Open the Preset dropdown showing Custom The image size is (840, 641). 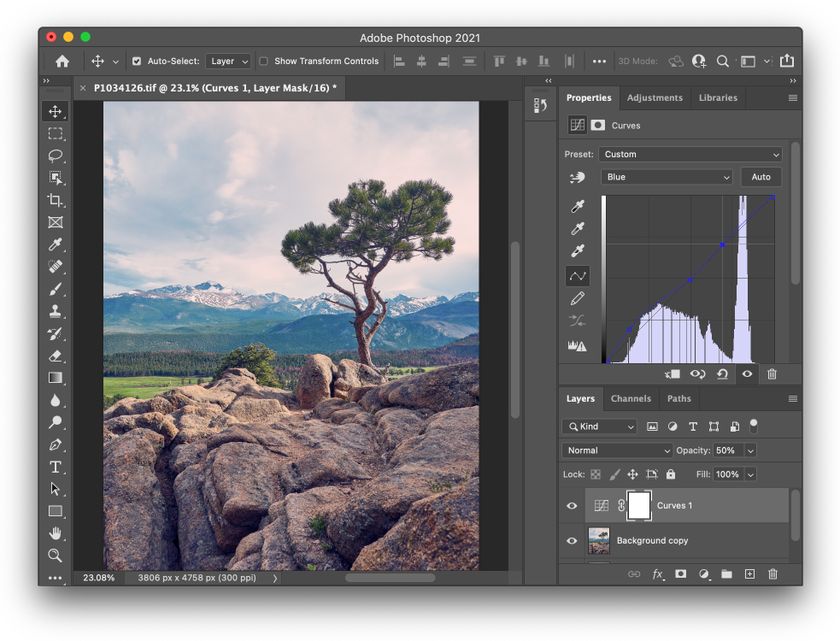[x=690, y=154]
